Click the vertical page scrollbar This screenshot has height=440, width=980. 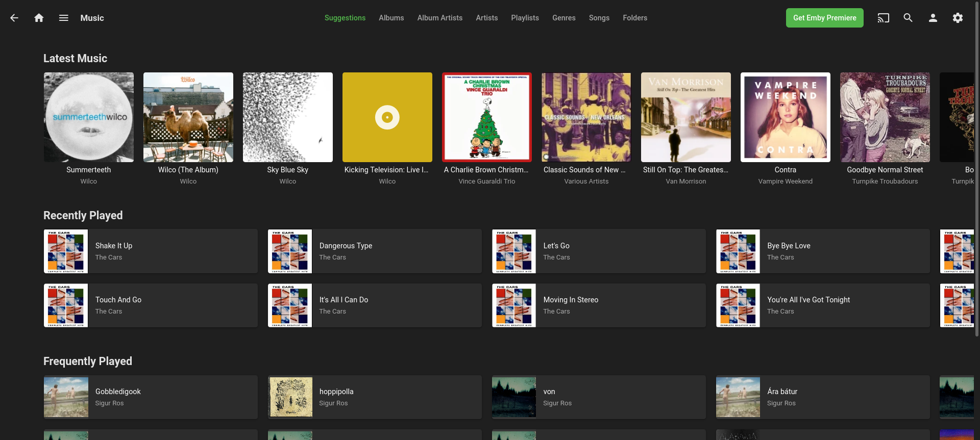(x=977, y=168)
